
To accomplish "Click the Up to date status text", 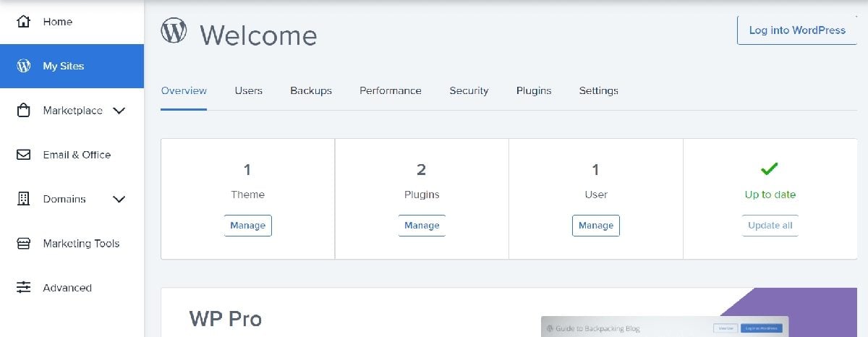I will pos(770,195).
